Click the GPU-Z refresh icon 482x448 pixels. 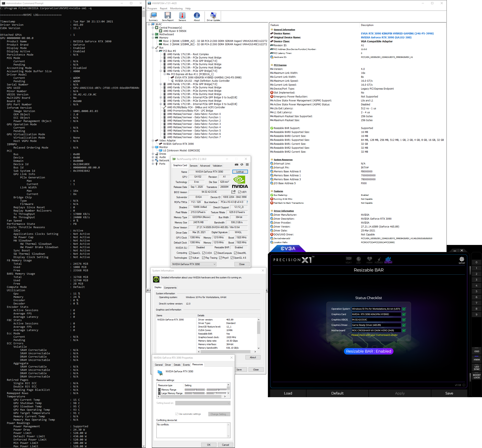[242, 164]
